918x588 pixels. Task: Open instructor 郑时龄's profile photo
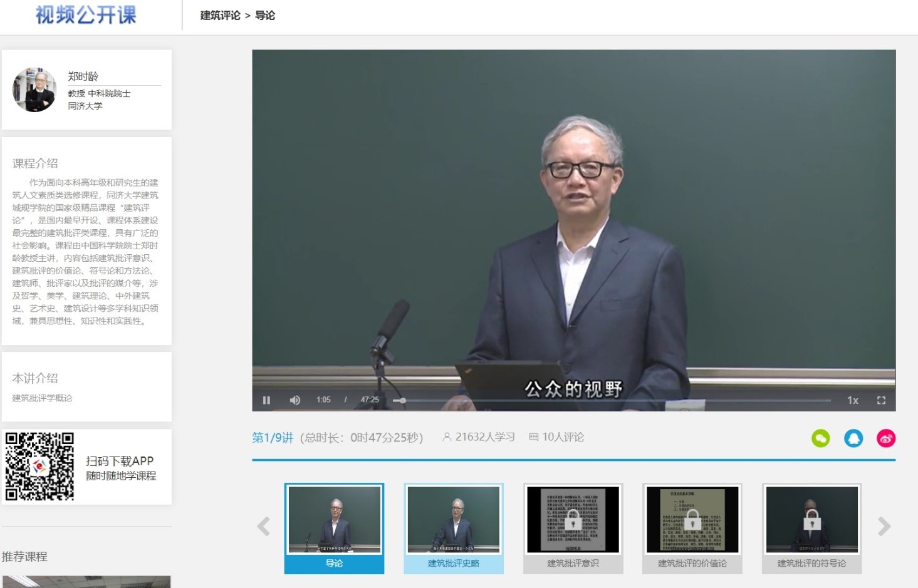[x=34, y=90]
